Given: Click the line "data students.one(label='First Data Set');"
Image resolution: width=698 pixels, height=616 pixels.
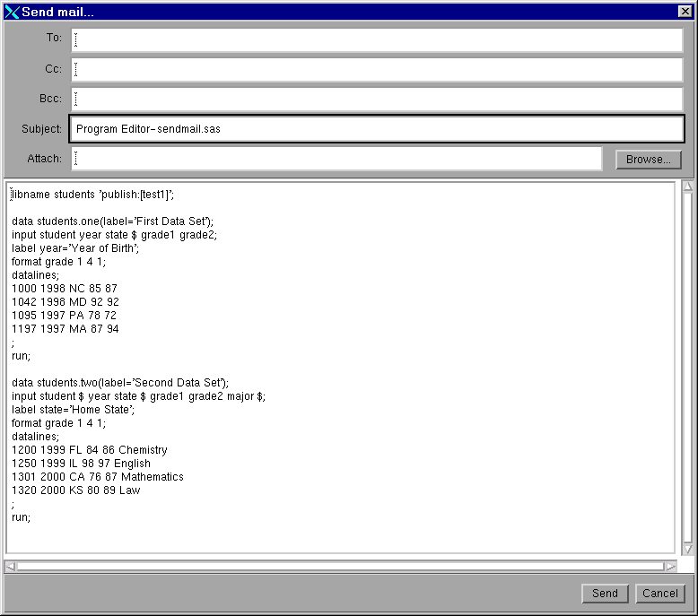Looking at the screenshot, I should point(113,221).
